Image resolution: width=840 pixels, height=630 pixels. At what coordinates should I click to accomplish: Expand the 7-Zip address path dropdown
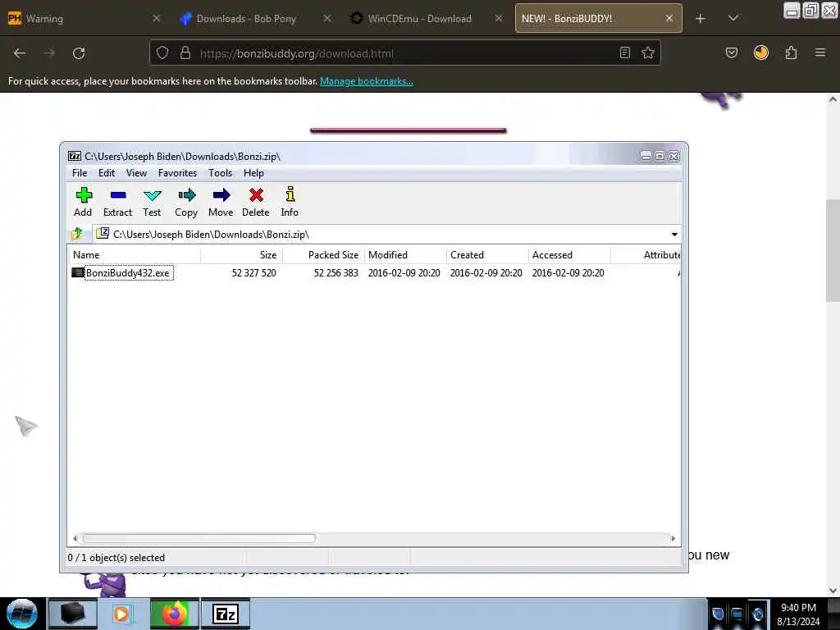[x=674, y=234]
